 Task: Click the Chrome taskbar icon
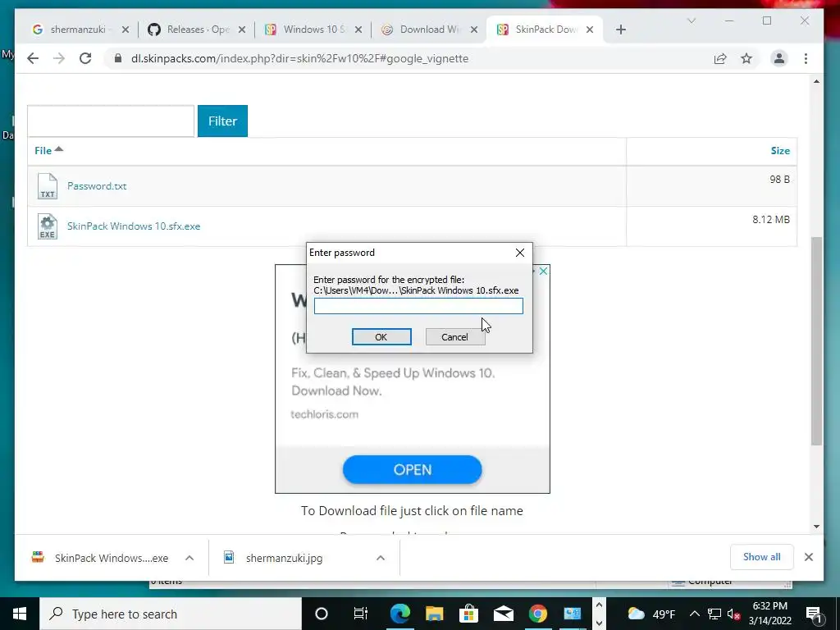pos(538,614)
